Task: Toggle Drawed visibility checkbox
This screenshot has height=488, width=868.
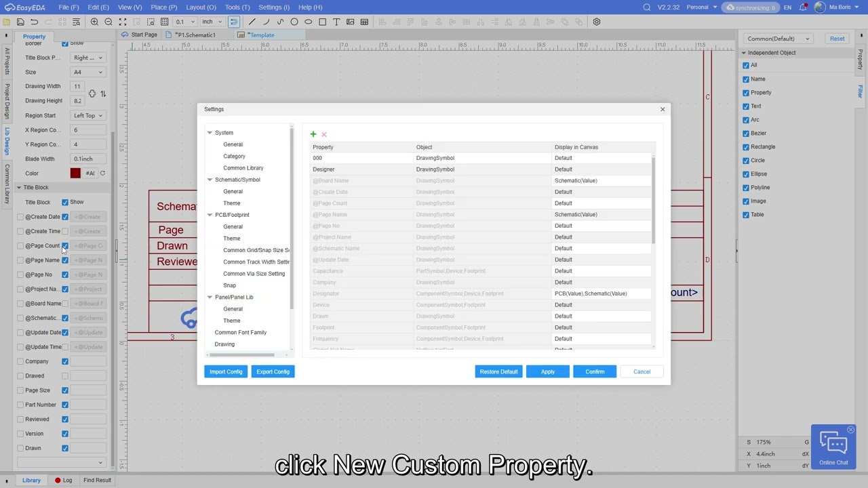Action: click(x=65, y=375)
